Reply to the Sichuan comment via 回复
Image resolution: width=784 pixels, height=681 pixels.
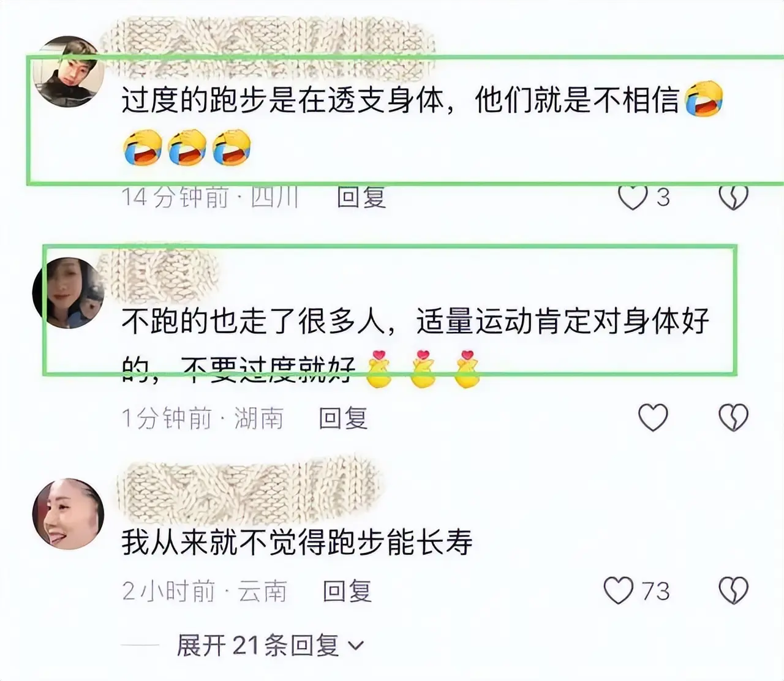point(361,197)
